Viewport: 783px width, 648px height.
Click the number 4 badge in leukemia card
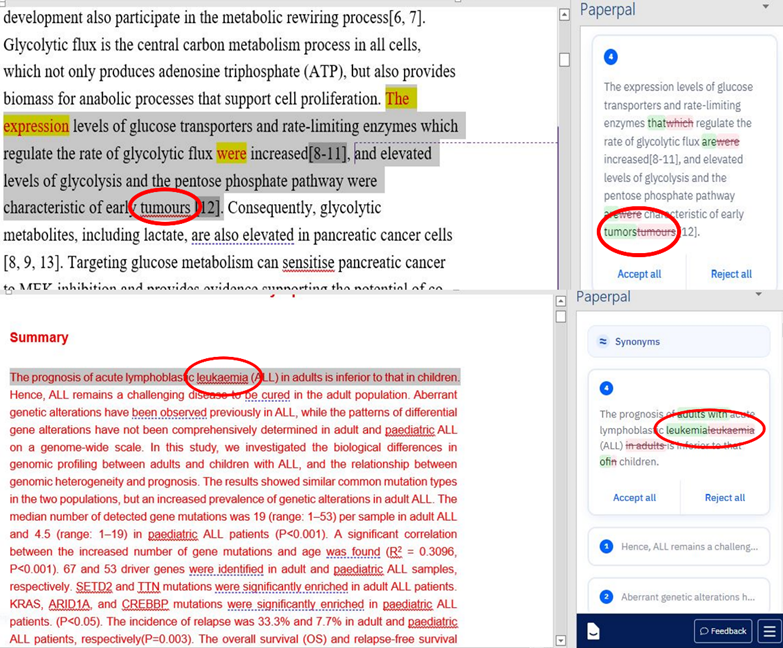[x=606, y=387]
